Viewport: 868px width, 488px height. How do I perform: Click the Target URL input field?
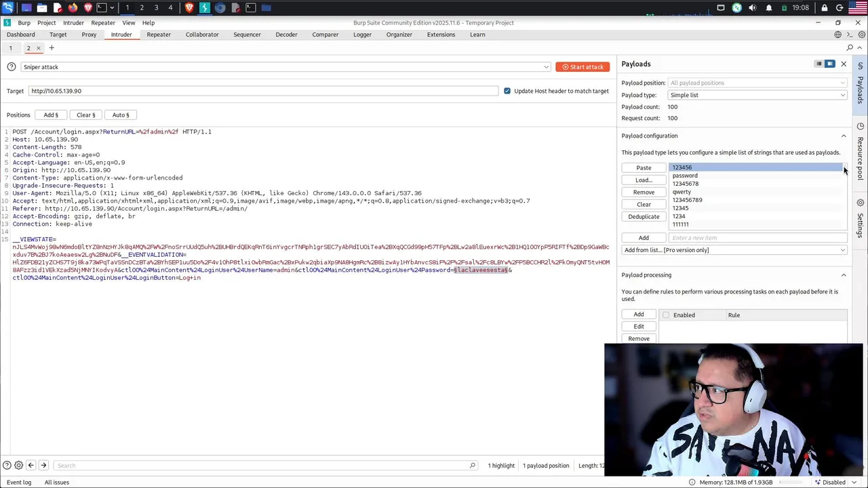click(263, 91)
